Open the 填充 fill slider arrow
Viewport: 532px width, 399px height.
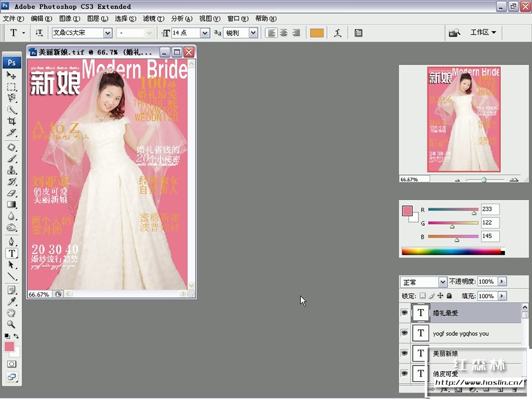tap(502, 296)
